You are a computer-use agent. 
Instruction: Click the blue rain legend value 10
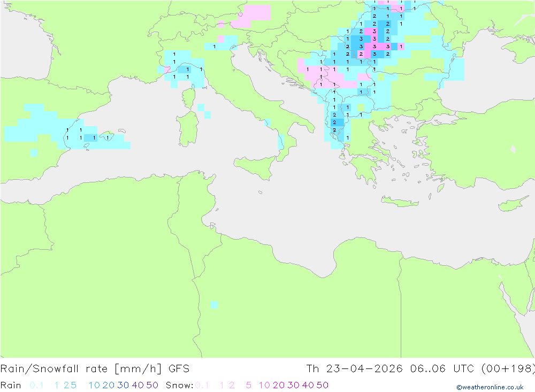tap(94, 385)
